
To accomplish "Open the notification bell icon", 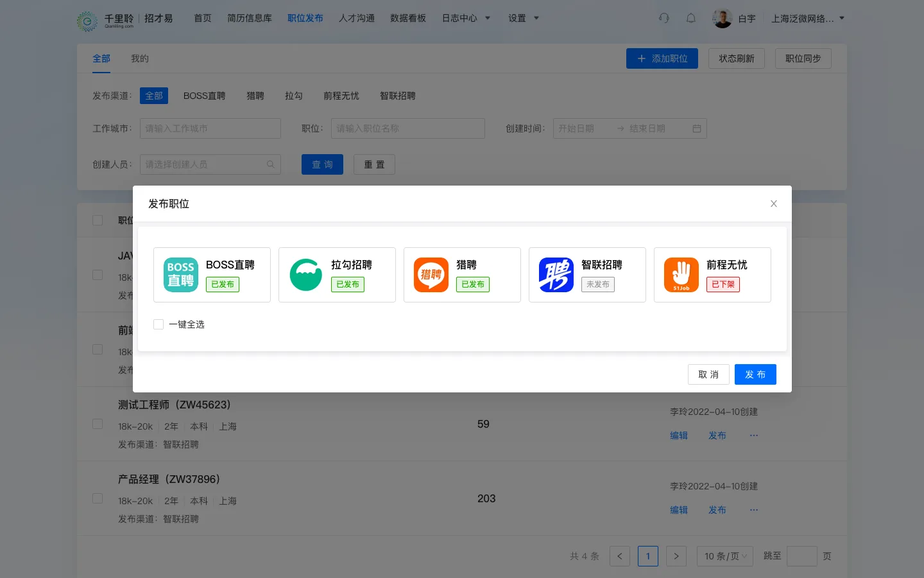I will tap(691, 18).
